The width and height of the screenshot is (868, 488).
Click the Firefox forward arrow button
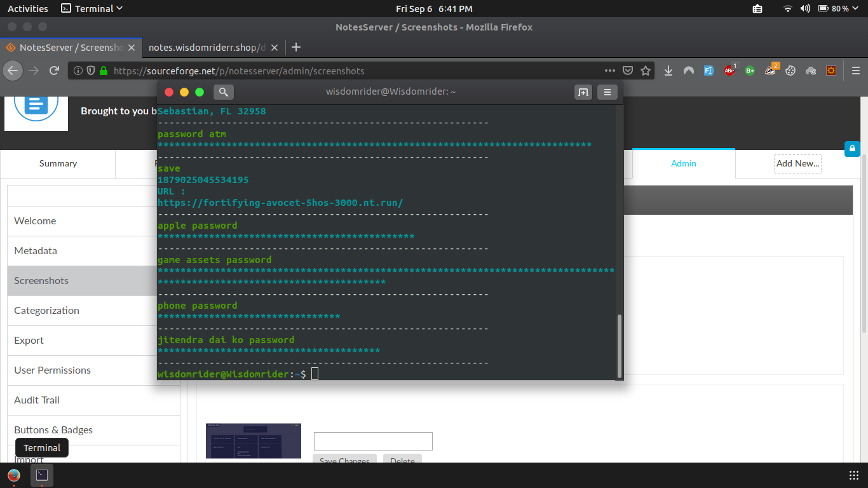tap(34, 71)
